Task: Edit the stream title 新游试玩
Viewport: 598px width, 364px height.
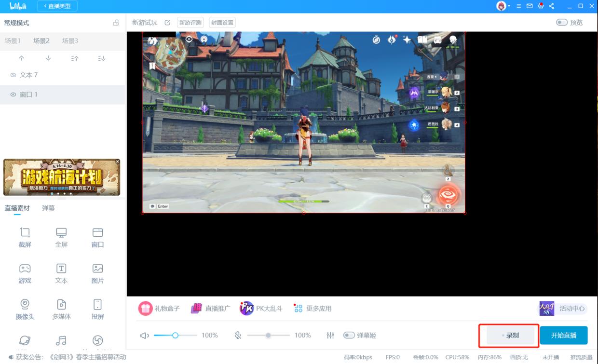Action: click(x=167, y=23)
